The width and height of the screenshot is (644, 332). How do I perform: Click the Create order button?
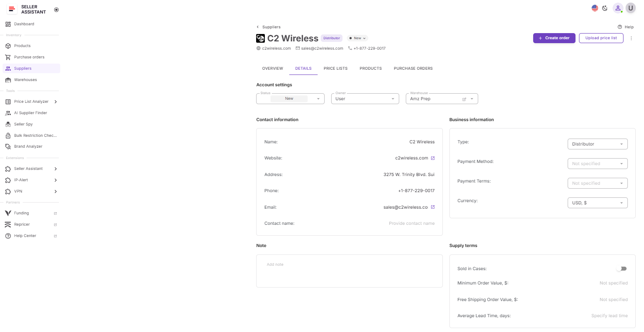(x=554, y=38)
